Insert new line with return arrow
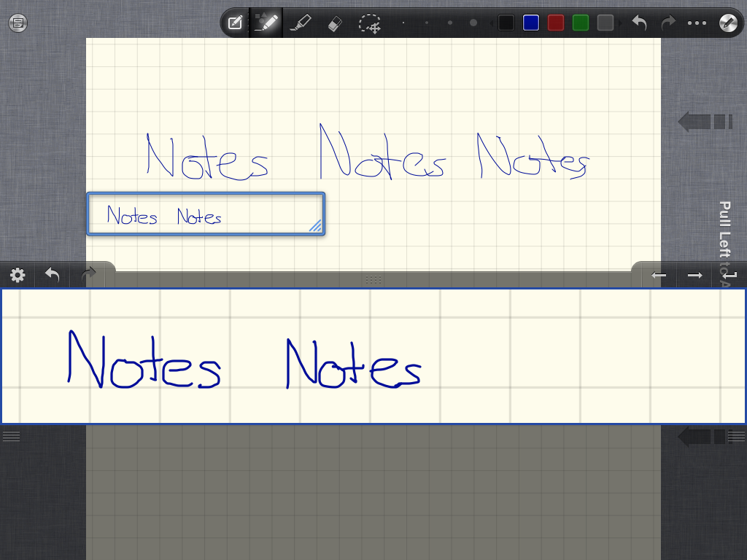 pos(729,275)
